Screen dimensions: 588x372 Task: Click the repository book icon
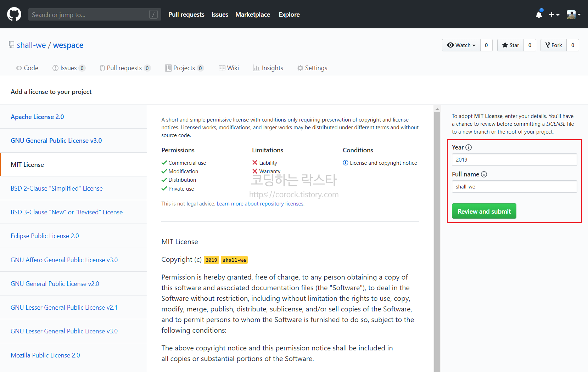(12, 45)
